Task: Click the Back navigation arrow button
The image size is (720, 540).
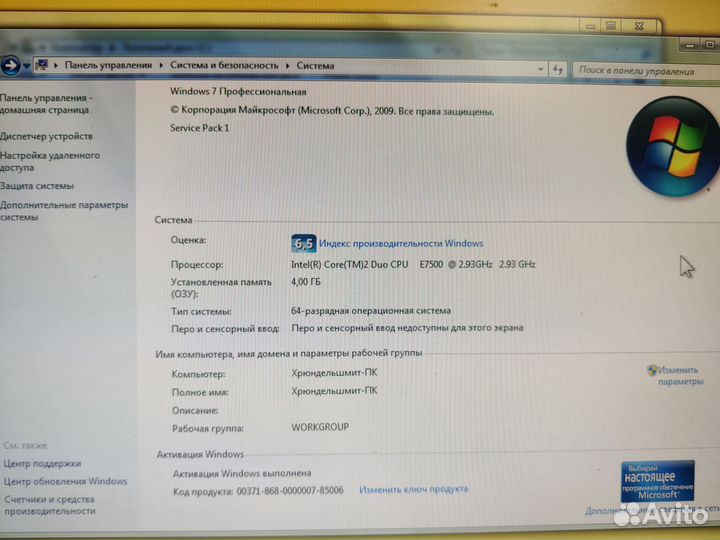Action: [x=10, y=65]
